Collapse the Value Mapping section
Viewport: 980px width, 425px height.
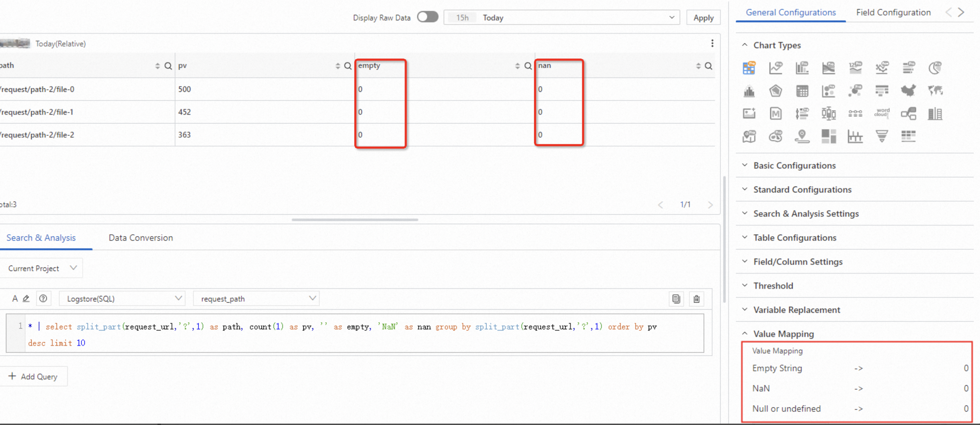783,334
